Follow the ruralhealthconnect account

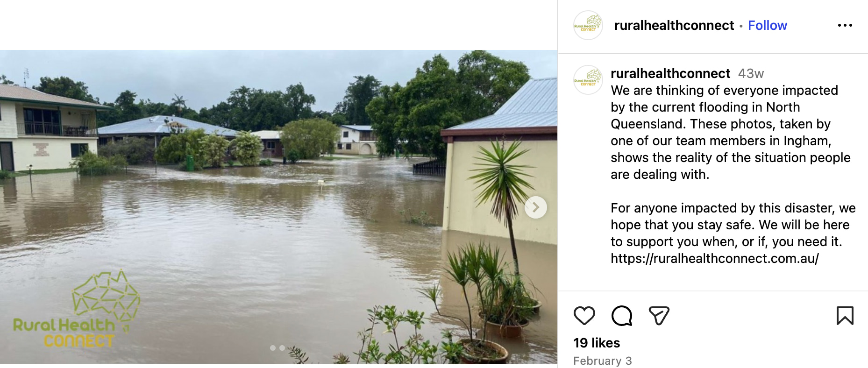768,25
